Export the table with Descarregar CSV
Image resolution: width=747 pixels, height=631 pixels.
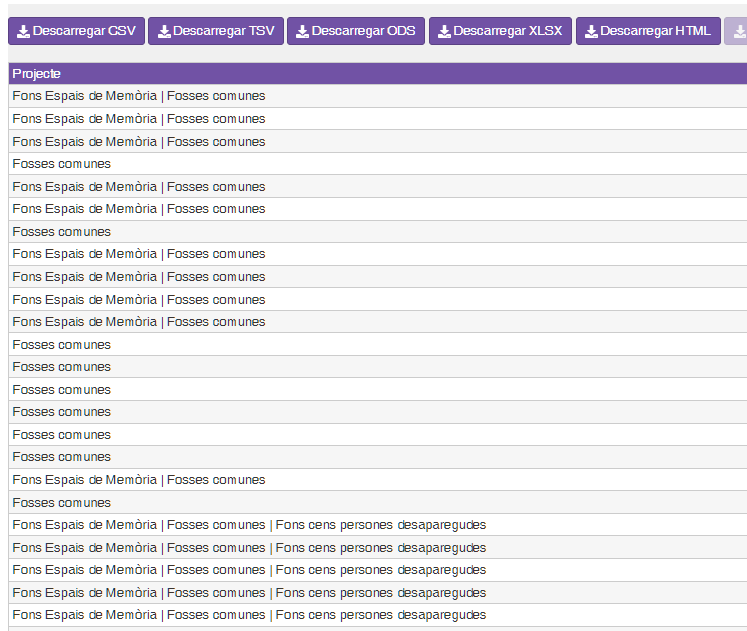tap(76, 31)
